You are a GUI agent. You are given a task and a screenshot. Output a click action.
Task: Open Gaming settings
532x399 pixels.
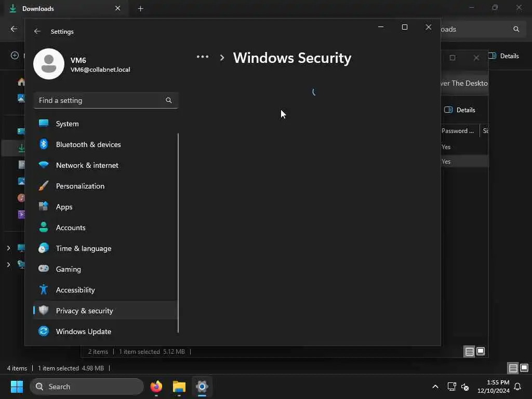click(105, 269)
